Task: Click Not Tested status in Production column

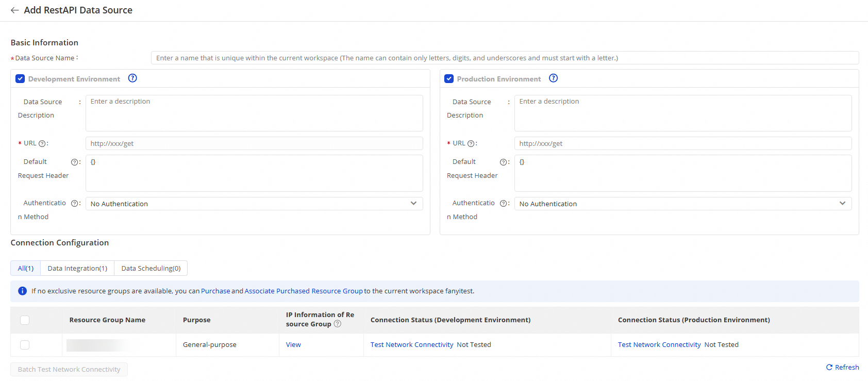Action: click(721, 345)
